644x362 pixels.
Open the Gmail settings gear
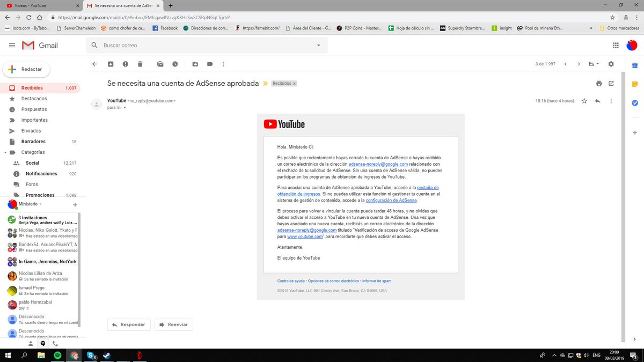pyautogui.click(x=611, y=64)
